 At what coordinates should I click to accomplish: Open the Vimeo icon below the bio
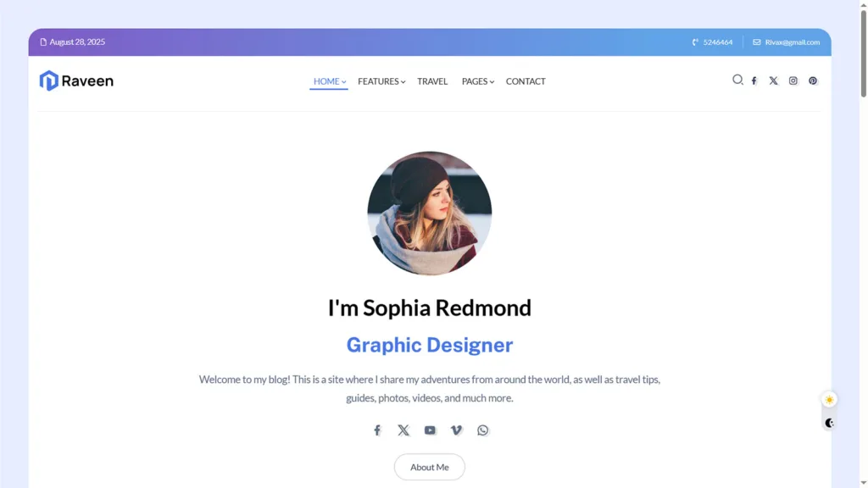tap(456, 430)
